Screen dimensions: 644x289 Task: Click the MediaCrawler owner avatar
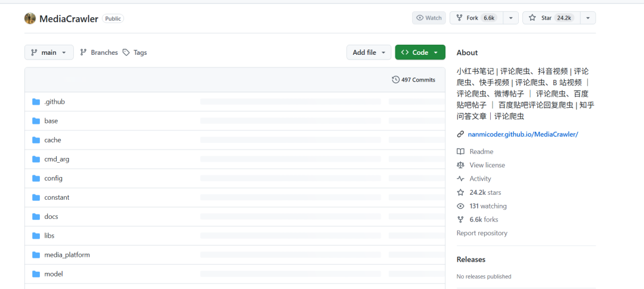30,18
